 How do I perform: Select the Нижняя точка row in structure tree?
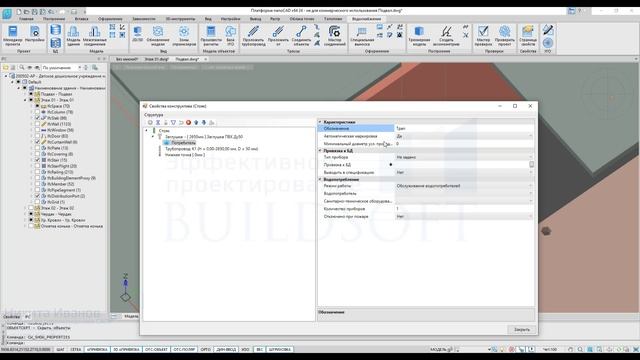point(184,155)
